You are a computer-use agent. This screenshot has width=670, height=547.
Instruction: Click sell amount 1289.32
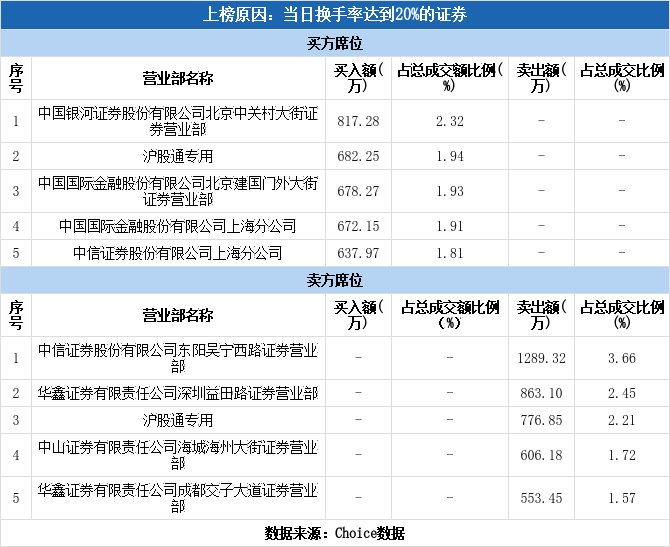pyautogui.click(x=541, y=358)
